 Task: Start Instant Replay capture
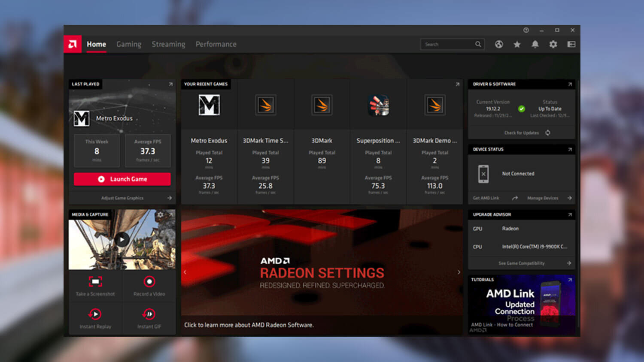tap(95, 314)
